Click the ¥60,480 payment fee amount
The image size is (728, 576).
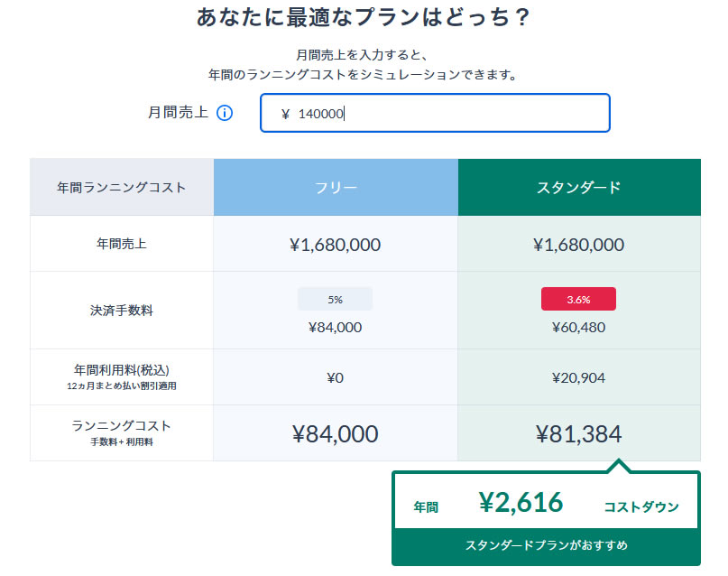click(x=578, y=328)
